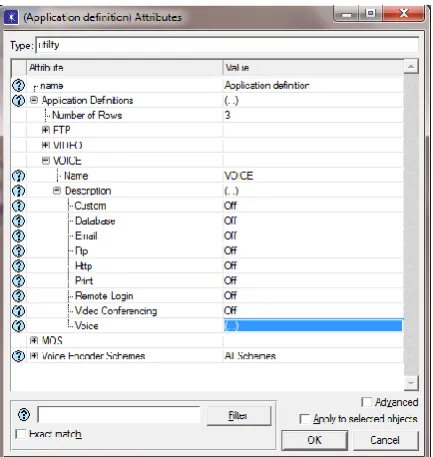Expand the MOS node

pos(34,340)
